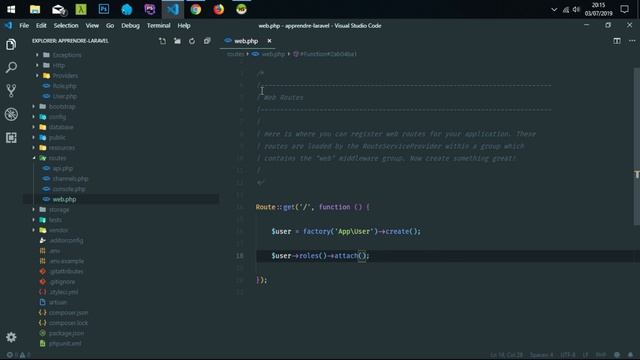
Task: Launch File Explorer from the taskbar
Action: click(x=35, y=9)
